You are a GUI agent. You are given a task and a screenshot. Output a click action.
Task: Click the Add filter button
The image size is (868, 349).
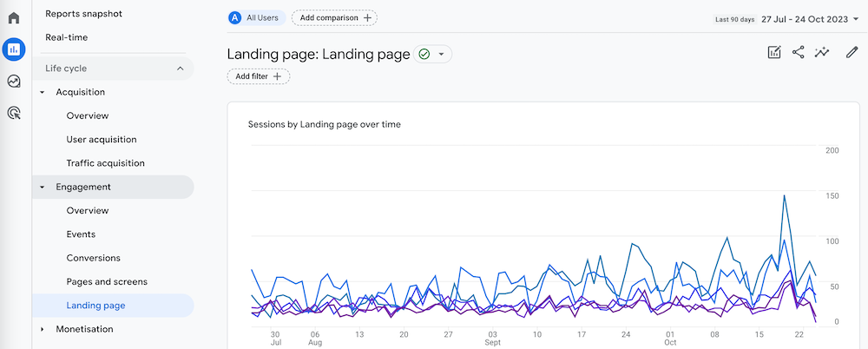[259, 76]
